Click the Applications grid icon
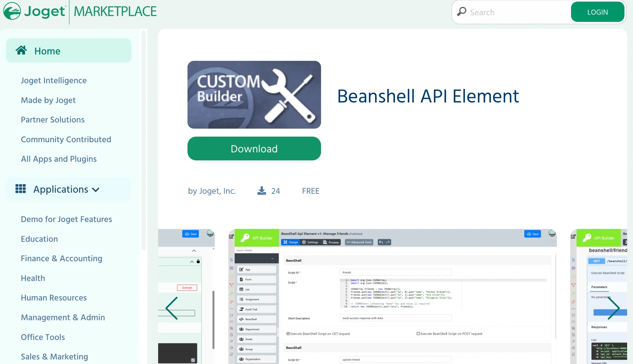The height and width of the screenshot is (364, 633). [21, 189]
